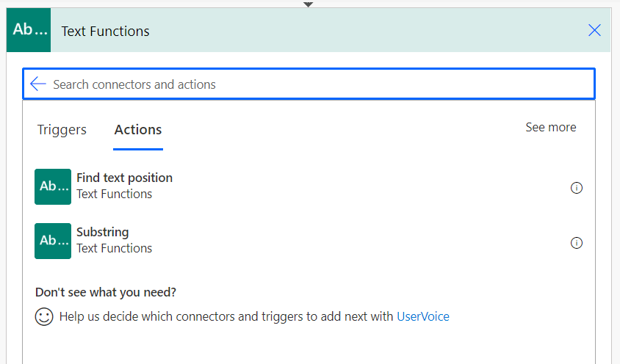Click the Text Functions header title
620x364 pixels.
(x=105, y=31)
